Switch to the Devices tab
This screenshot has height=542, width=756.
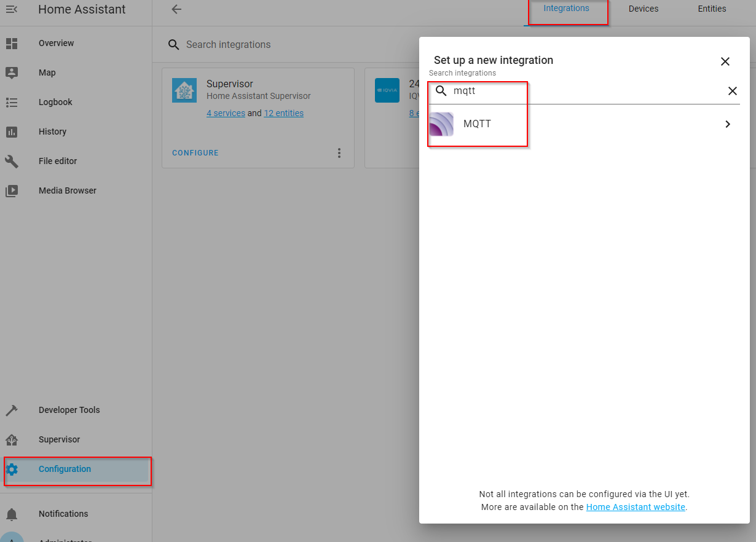[644, 9]
